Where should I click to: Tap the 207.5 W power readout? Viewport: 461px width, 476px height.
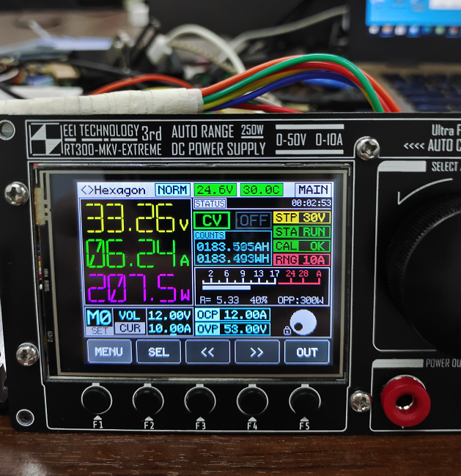[x=139, y=288]
